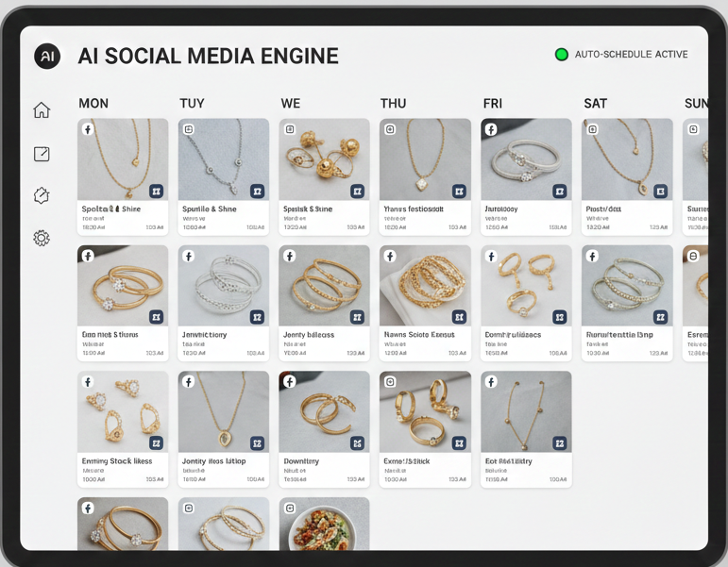The image size is (728, 567).
Task: Click Facebook icon on "Jonnty bdlecss" card
Action: tap(290, 256)
